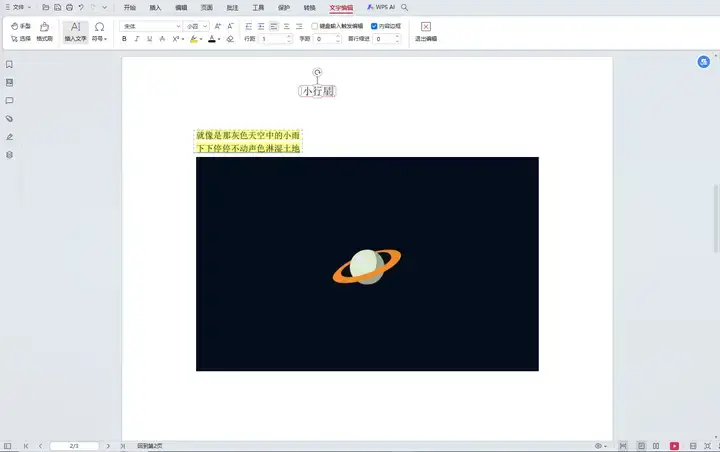Save the document using save icon
Screen dimensions: 720x452
coord(57,7)
